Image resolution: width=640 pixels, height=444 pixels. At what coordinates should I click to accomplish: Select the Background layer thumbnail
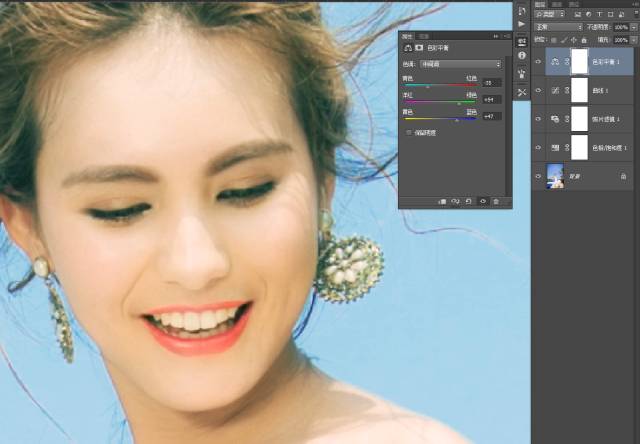point(555,176)
